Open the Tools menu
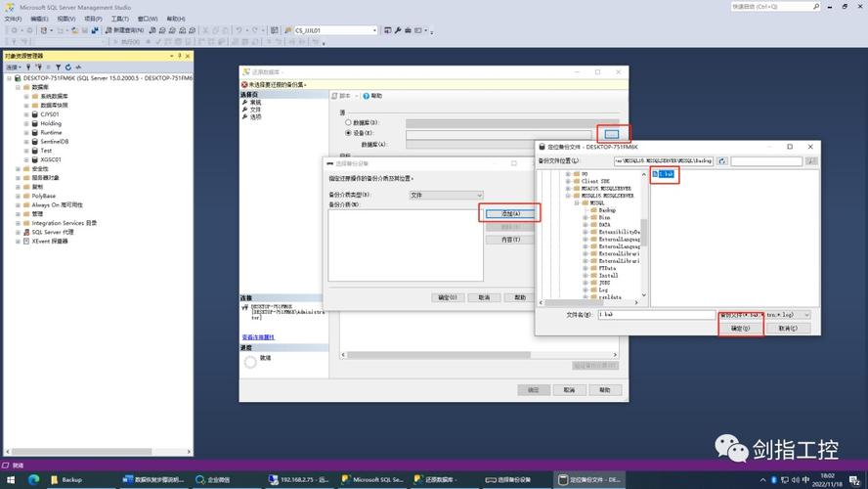The width and height of the screenshot is (868, 489). (x=119, y=19)
